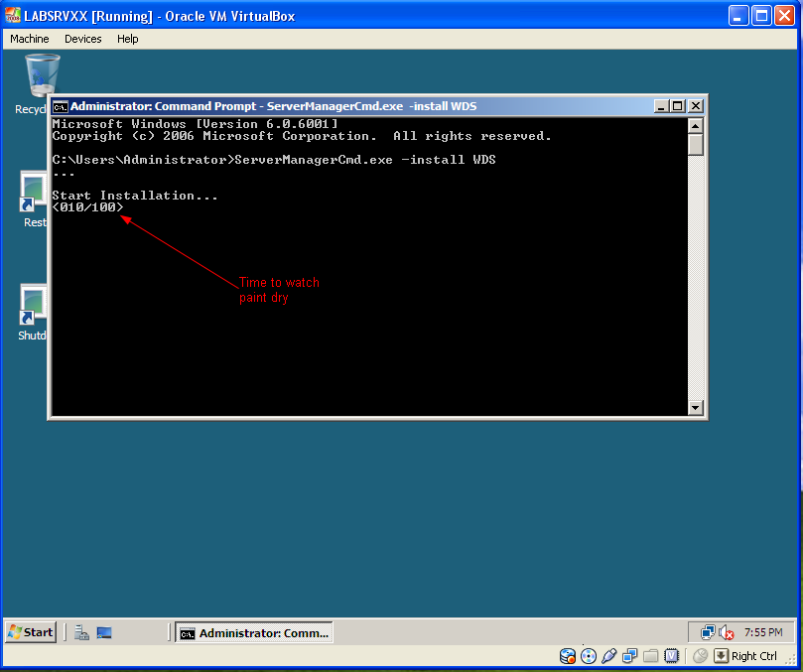
Task: Open the Devices menu
Action: (x=82, y=39)
